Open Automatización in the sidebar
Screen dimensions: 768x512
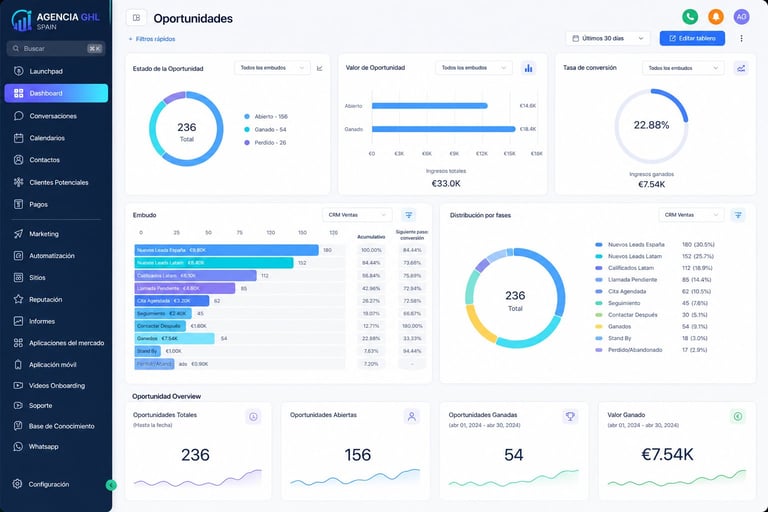[x=56, y=256]
